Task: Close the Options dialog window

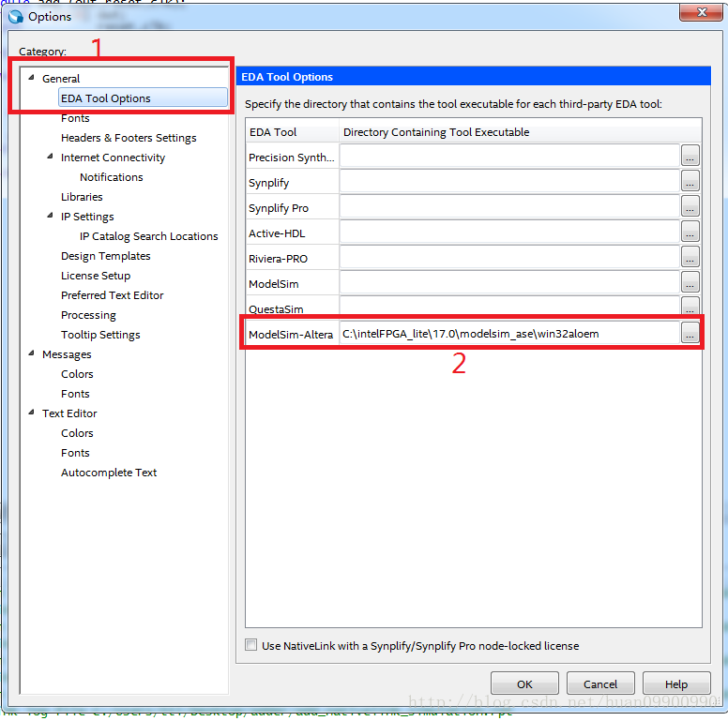Action: pyautogui.click(x=701, y=12)
